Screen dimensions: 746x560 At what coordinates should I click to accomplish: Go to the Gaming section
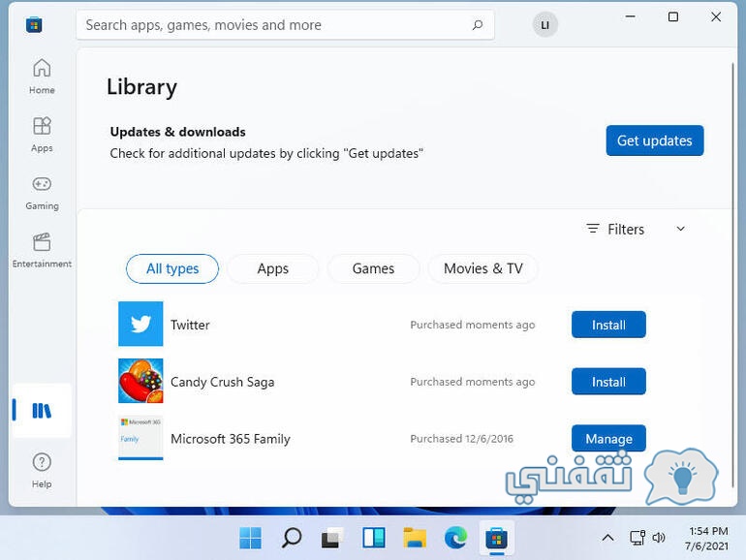coord(42,193)
